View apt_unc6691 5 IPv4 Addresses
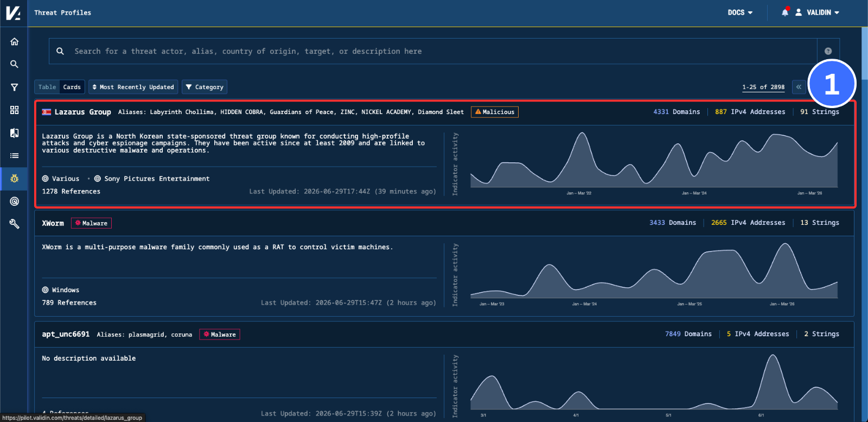 758,334
